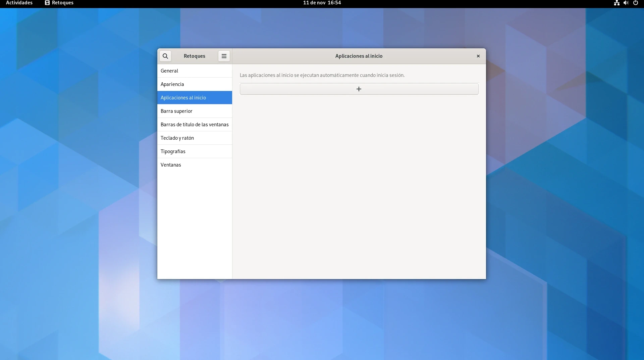
Task: Open the hamburger menu in Retoques header
Action: (x=224, y=56)
